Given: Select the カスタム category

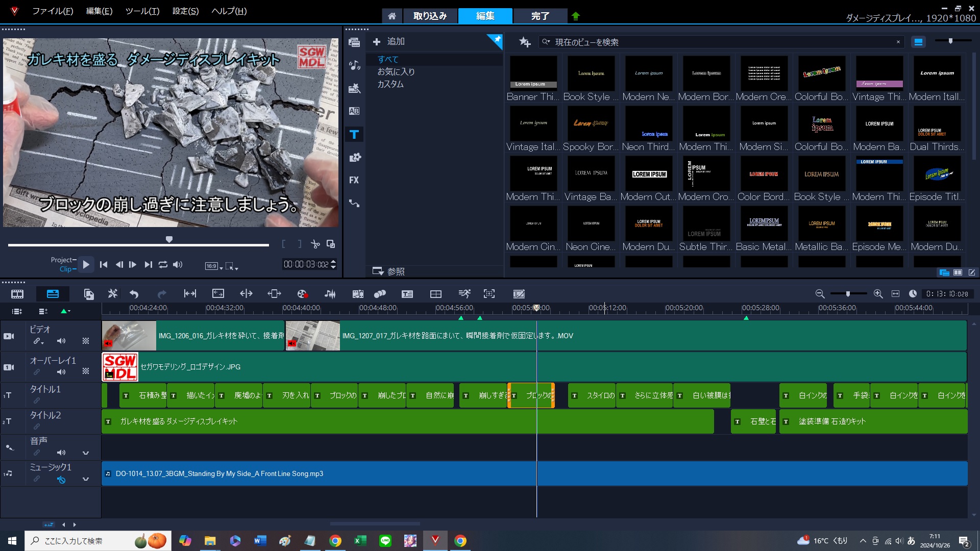Looking at the screenshot, I should click(390, 84).
